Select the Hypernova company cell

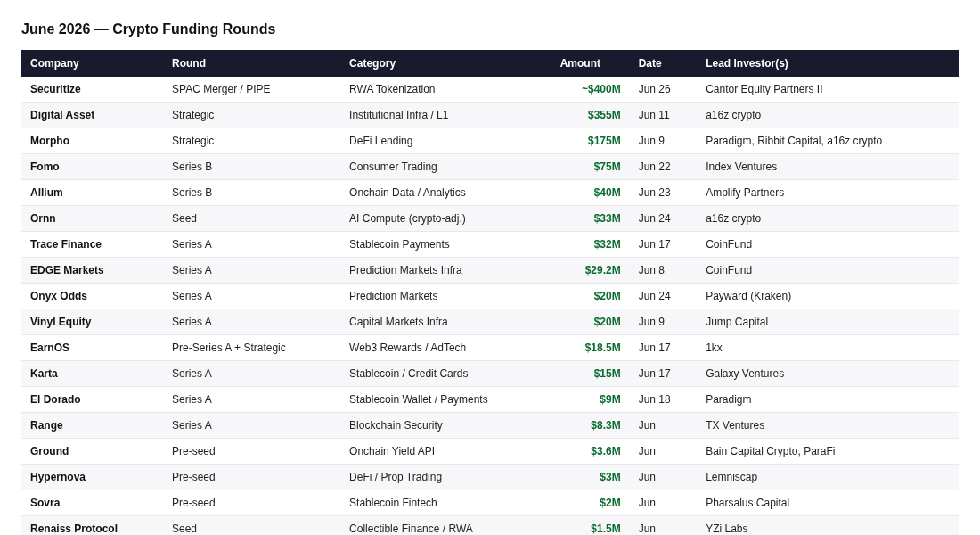58,477
